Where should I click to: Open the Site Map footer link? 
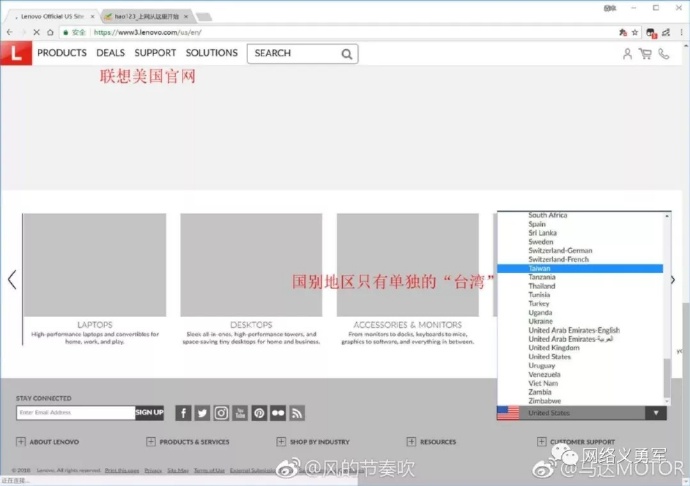coord(178,471)
